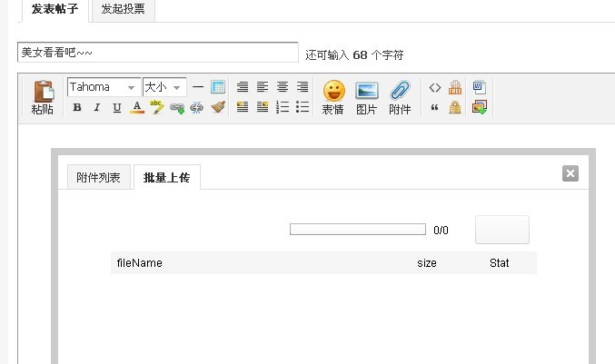Image resolution: width=615 pixels, height=364 pixels.
Task: Center align text icon
Action: (x=283, y=86)
